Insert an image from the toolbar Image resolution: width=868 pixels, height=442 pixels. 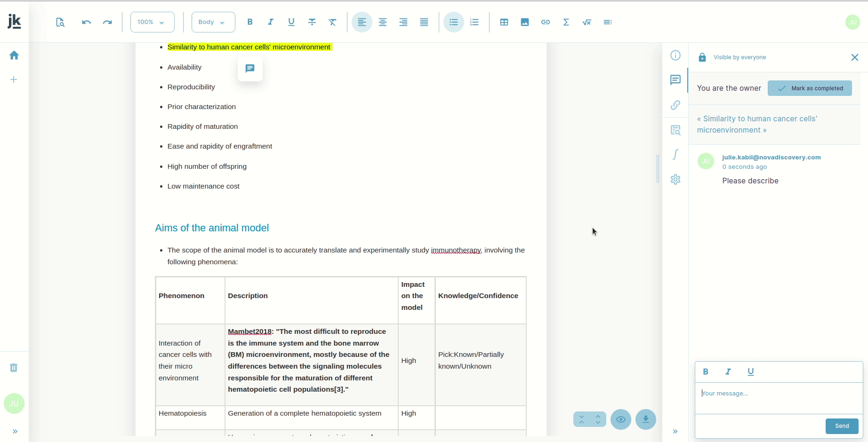click(525, 22)
